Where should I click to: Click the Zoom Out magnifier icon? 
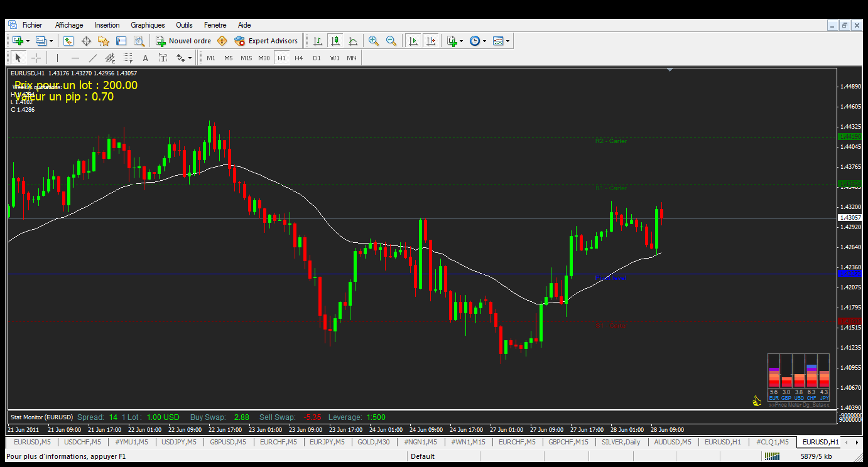click(391, 41)
